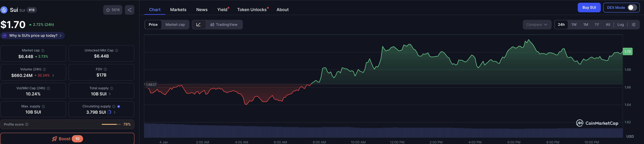Enable Log scale on chart
The height and width of the screenshot is (144, 644).
[x=620, y=24]
